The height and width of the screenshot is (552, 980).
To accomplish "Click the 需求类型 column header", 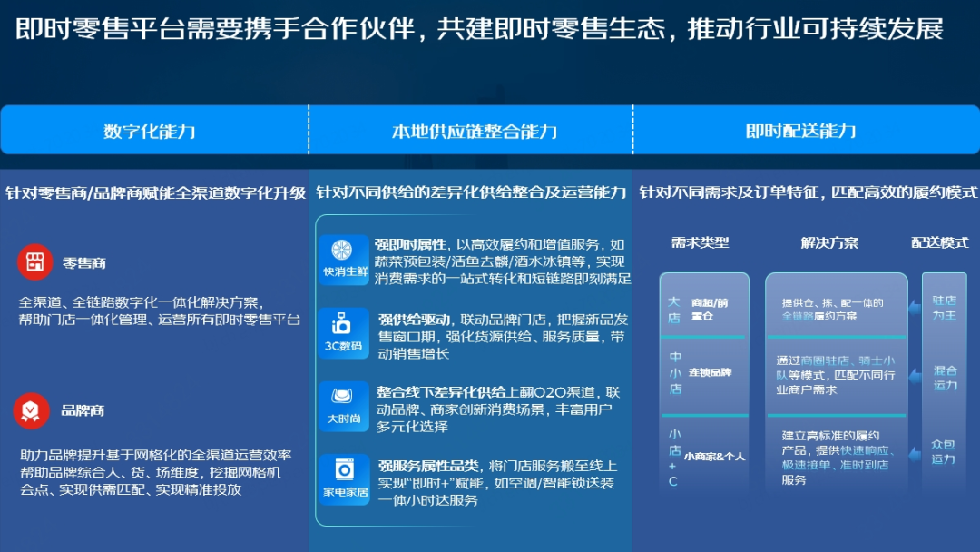I will 700,242.
